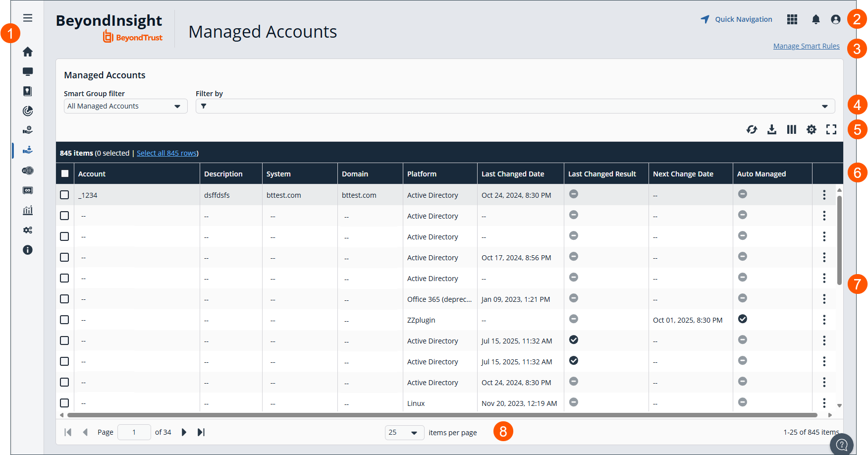Select the highlighted hand-holding-person sidebar icon
This screenshot has width=868, height=455.
(28, 150)
